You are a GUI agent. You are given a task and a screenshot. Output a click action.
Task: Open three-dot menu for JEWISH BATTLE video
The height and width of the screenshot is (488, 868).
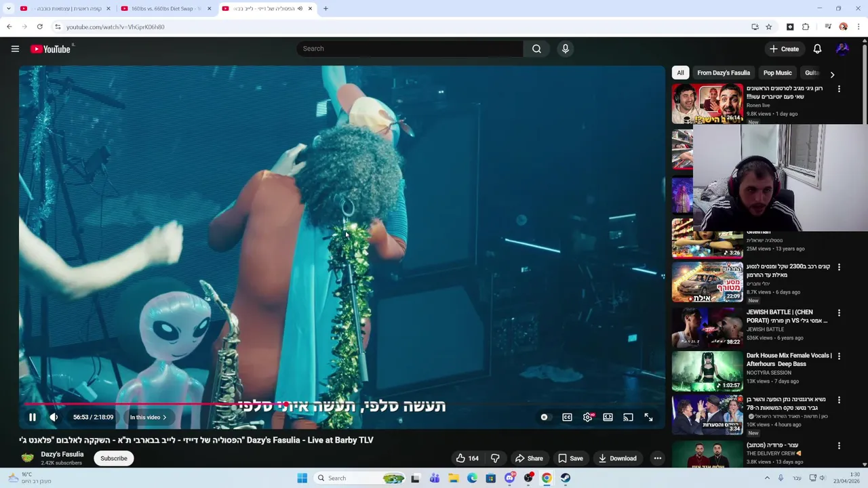coord(839,313)
